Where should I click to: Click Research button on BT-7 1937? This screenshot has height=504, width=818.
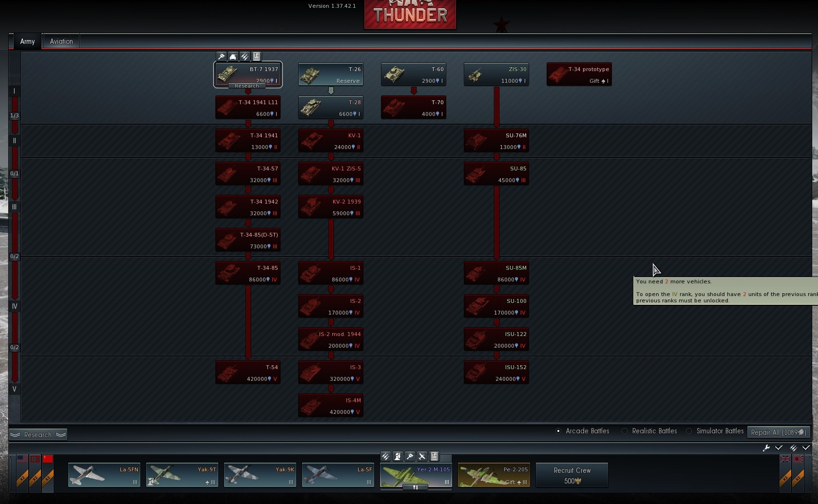pos(247,86)
